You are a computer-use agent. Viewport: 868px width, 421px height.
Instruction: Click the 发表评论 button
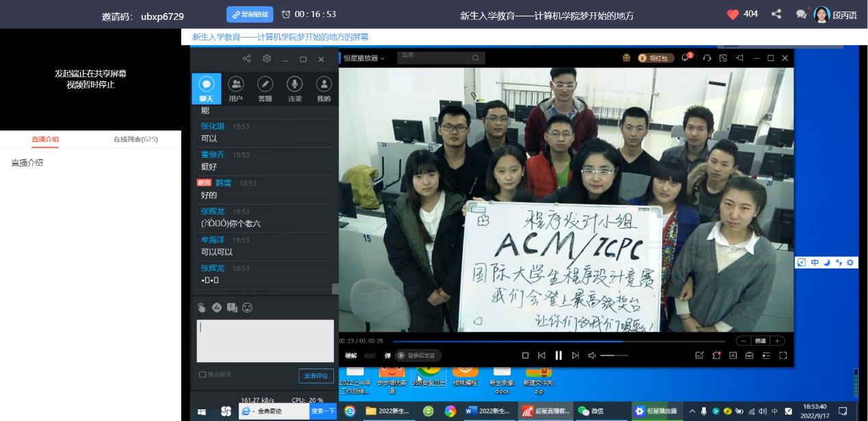click(x=316, y=376)
